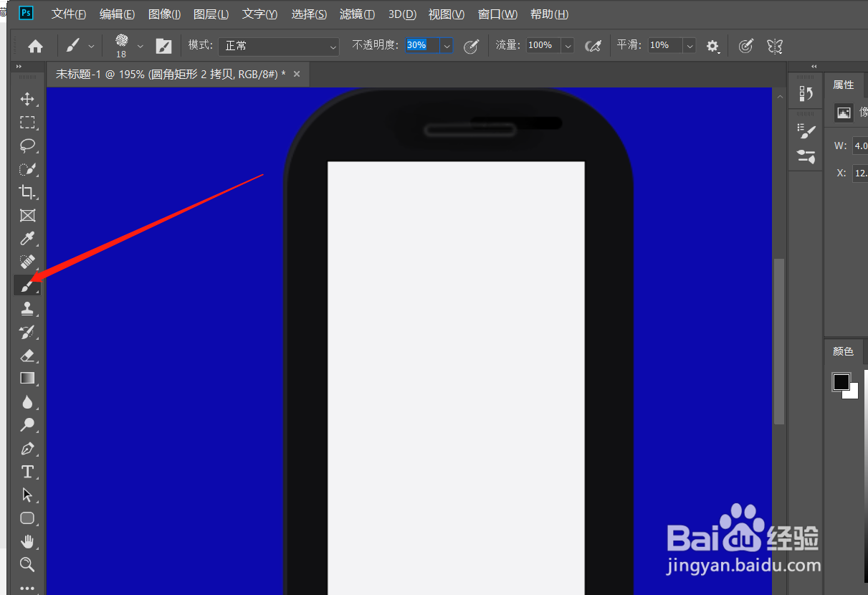Open the opacity slider dropdown arrow

pyautogui.click(x=447, y=46)
